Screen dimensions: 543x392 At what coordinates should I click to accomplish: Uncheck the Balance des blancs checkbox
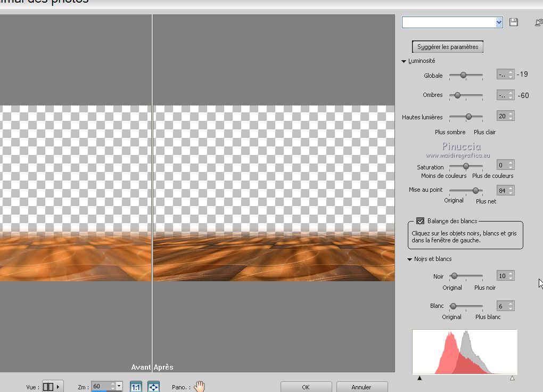pyautogui.click(x=420, y=221)
